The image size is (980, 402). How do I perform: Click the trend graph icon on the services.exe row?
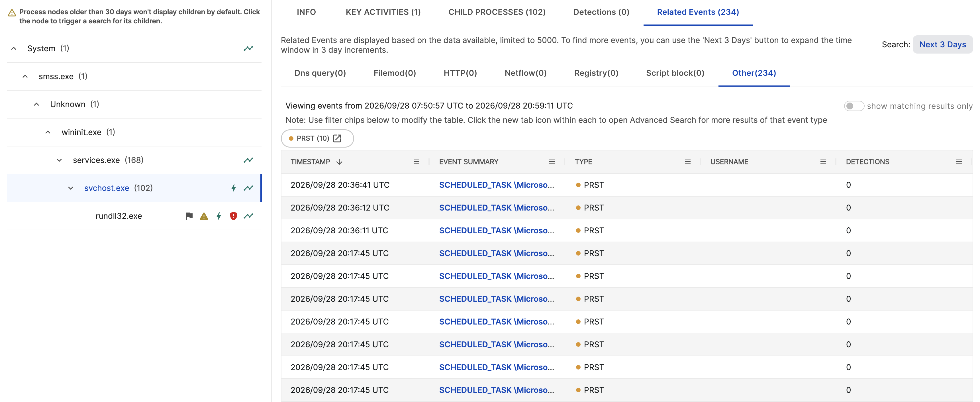pyautogui.click(x=248, y=160)
